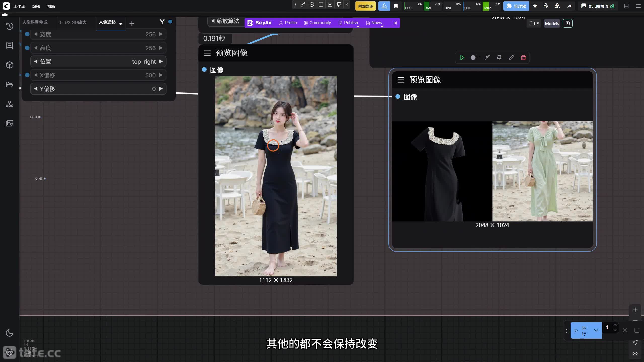
Task: Switch to FLUX-SD放大 tab
Action: [x=73, y=22]
